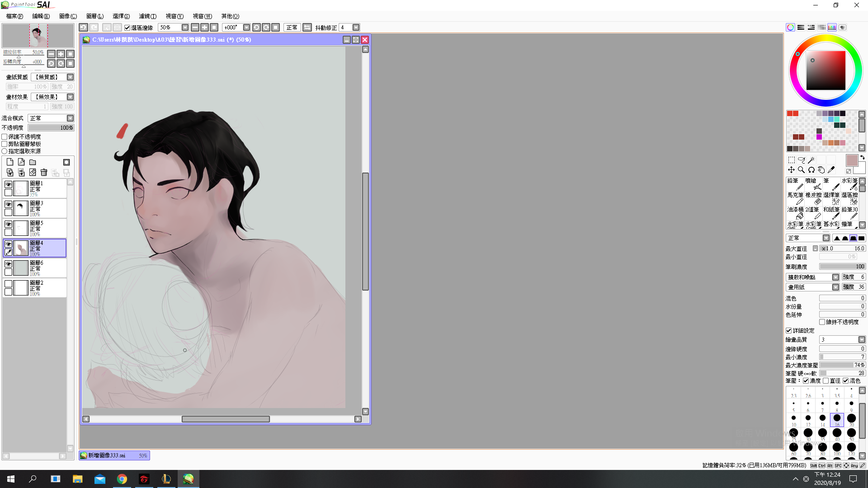The image size is (868, 488).
Task: Toggle pressure 直徑 size checkbox
Action: (826, 380)
